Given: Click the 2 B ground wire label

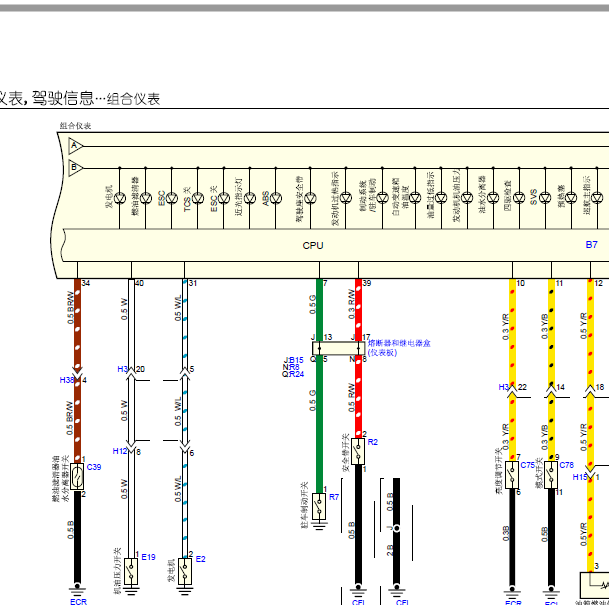Looking at the screenshot, I should click(390, 550).
